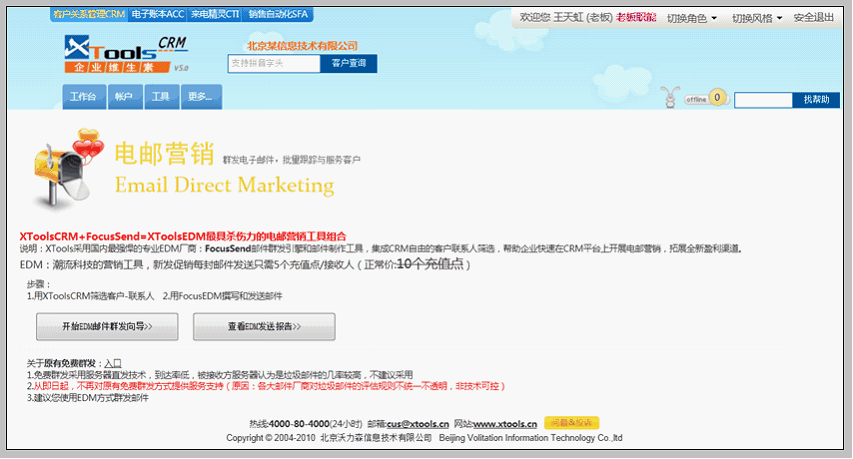Open the 切换角色 role dropdown
The width and height of the screenshot is (853, 459).
pyautogui.click(x=691, y=18)
